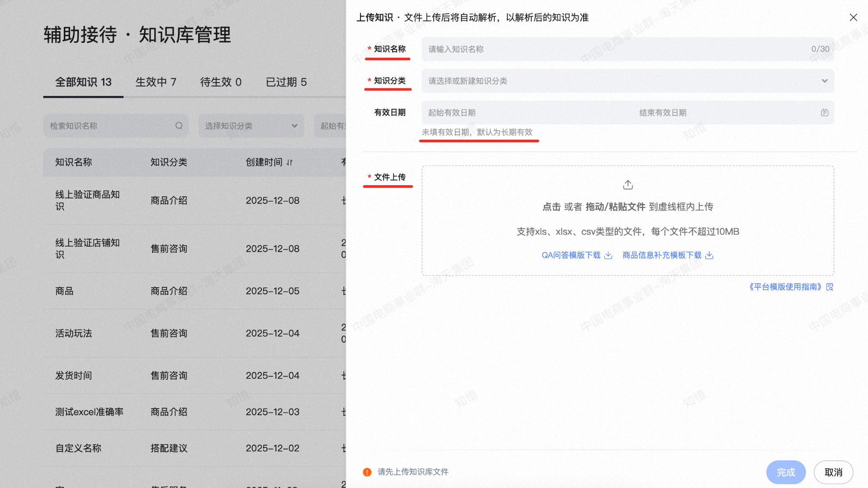Click the 售前咨询 cell in the 活动玩法 row
This screenshot has width=868, height=488.
[x=169, y=334]
